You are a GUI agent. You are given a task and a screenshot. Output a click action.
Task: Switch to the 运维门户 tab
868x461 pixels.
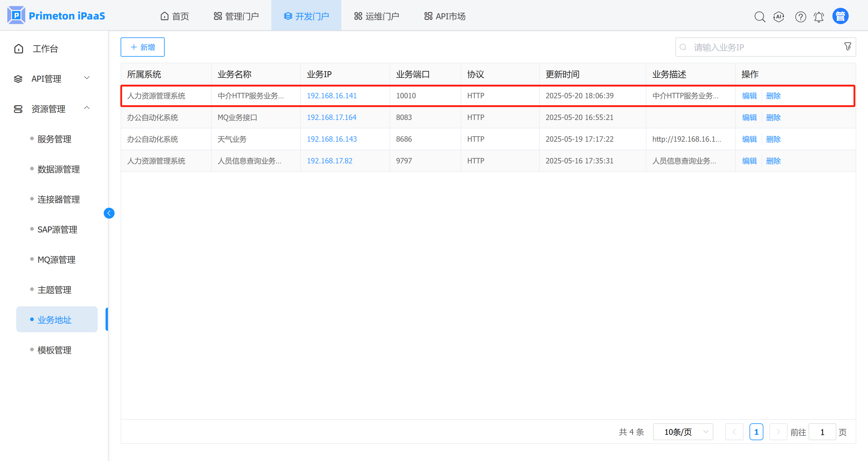click(376, 16)
